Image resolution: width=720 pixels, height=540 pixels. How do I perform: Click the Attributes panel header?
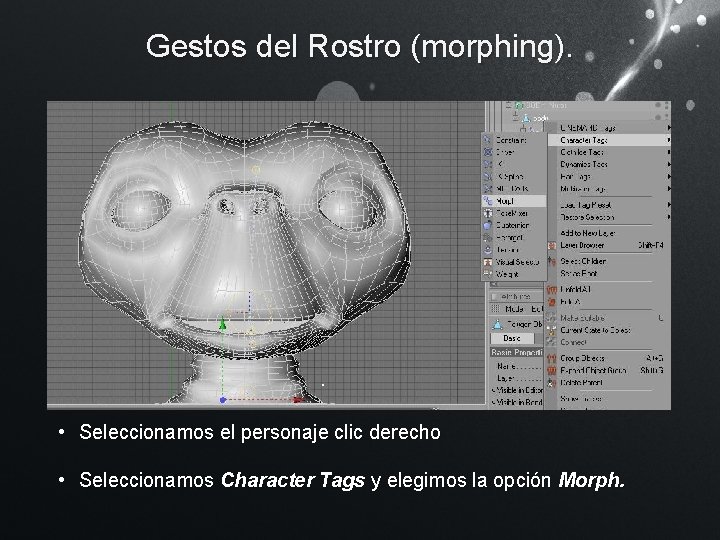516,297
